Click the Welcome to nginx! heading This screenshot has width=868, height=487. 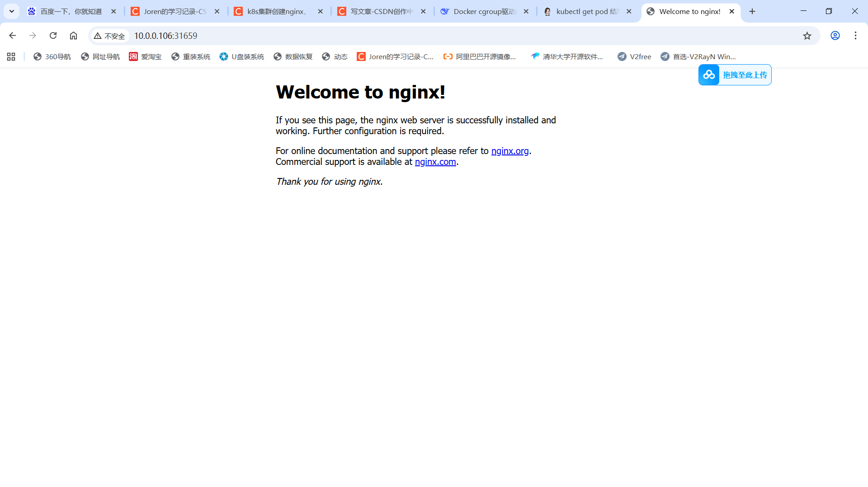pos(360,92)
